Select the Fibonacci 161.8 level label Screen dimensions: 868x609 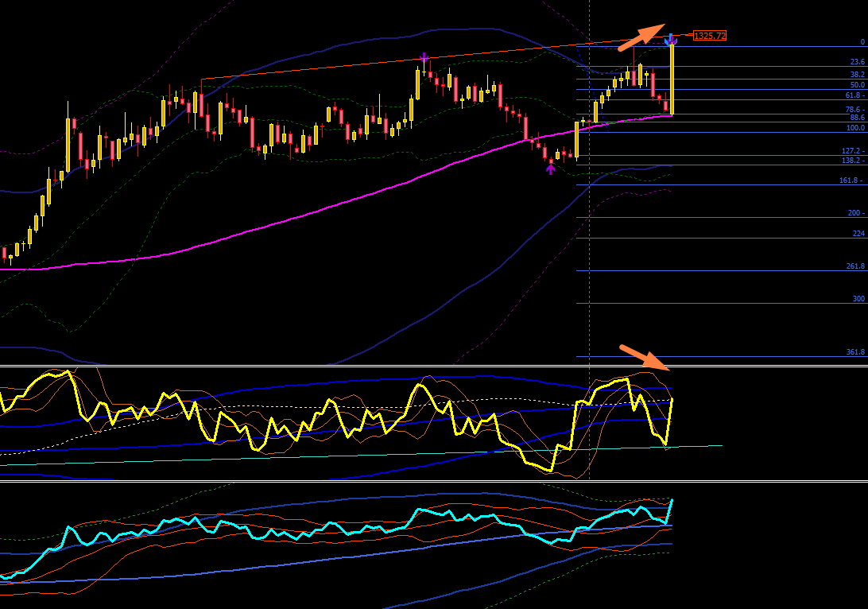[x=852, y=180]
